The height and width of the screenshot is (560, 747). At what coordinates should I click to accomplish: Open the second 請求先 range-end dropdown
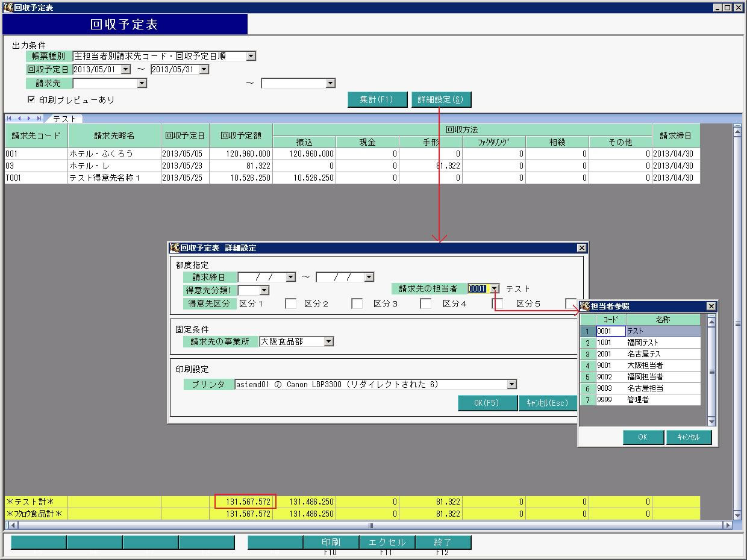pos(330,83)
